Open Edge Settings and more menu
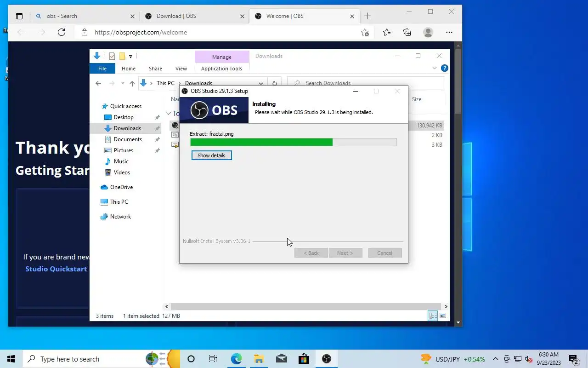The image size is (588, 368). click(449, 32)
